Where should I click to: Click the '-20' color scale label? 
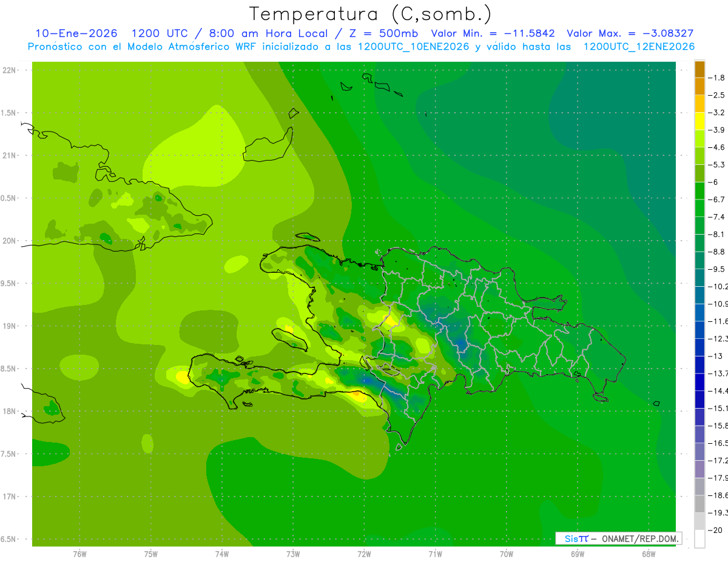(x=716, y=530)
